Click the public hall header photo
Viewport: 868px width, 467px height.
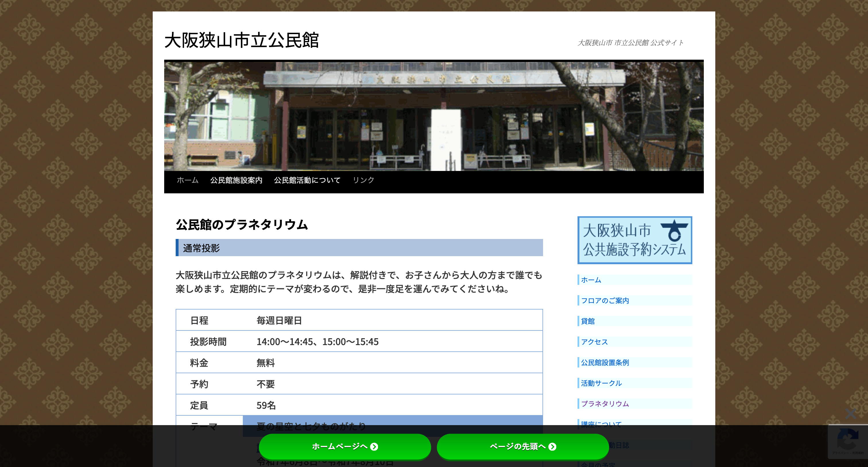(x=434, y=116)
